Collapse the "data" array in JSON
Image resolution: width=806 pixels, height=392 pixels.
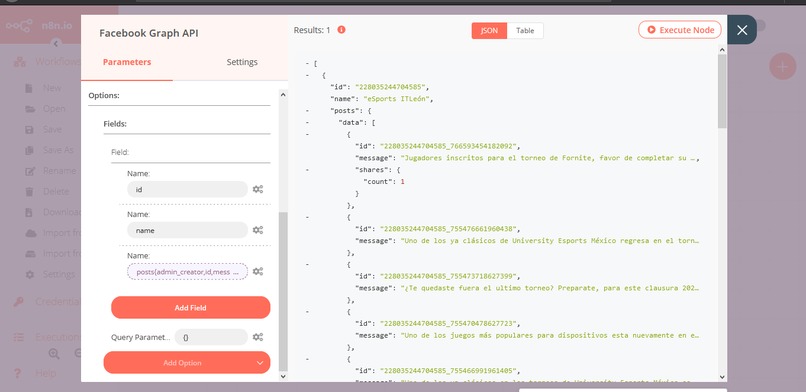click(x=307, y=122)
